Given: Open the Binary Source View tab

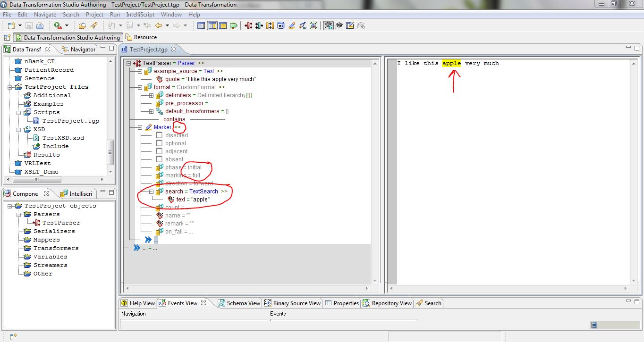Looking at the screenshot, I should tap(292, 303).
